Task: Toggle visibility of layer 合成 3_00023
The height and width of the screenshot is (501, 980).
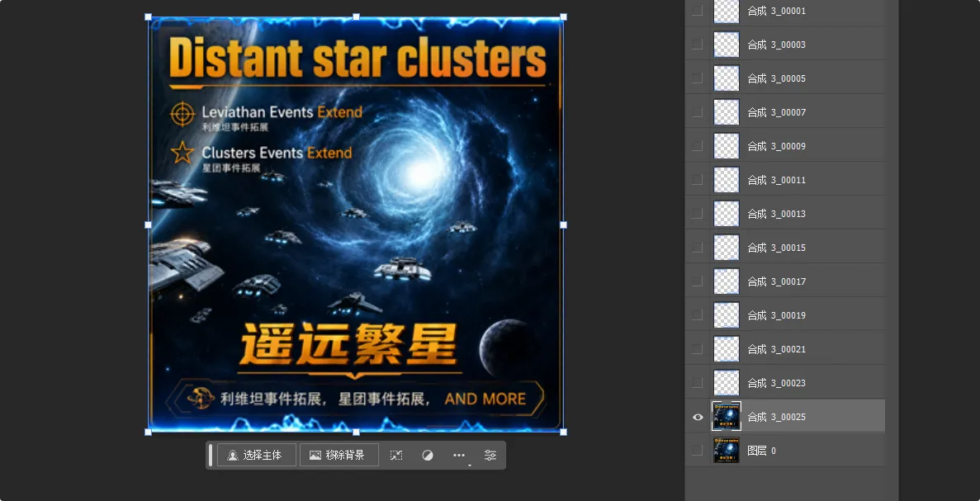Action: coord(698,383)
